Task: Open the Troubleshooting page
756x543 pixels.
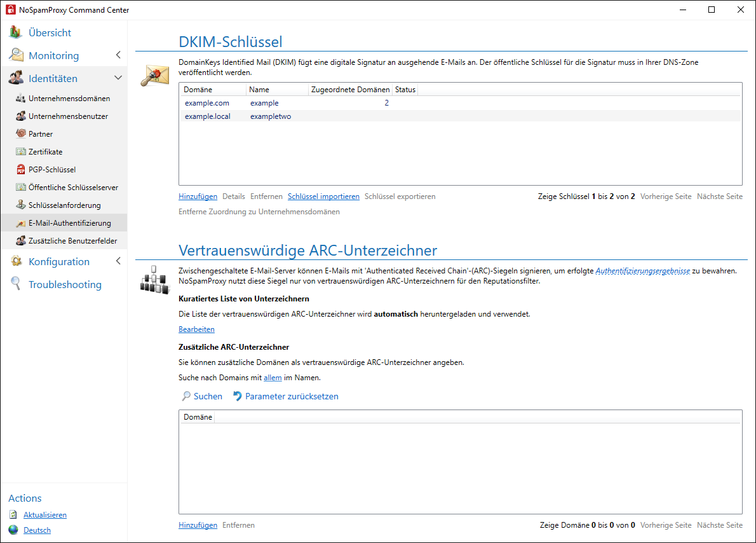Action: point(65,284)
